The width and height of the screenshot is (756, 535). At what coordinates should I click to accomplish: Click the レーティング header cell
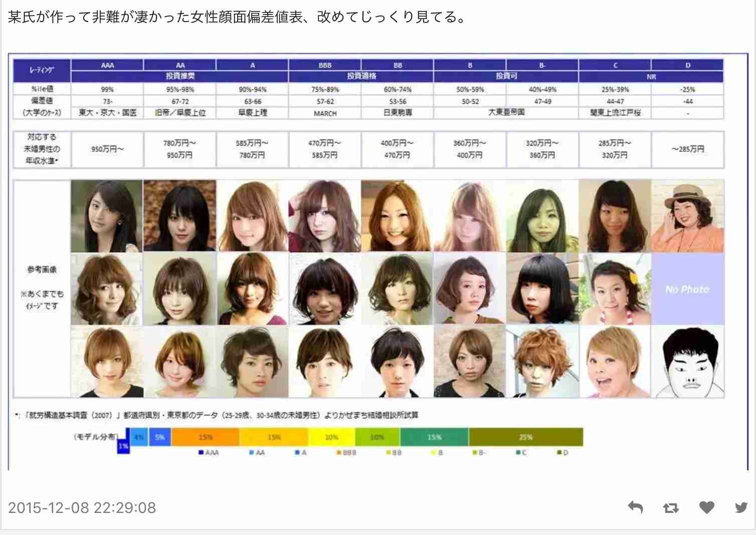[x=42, y=71]
